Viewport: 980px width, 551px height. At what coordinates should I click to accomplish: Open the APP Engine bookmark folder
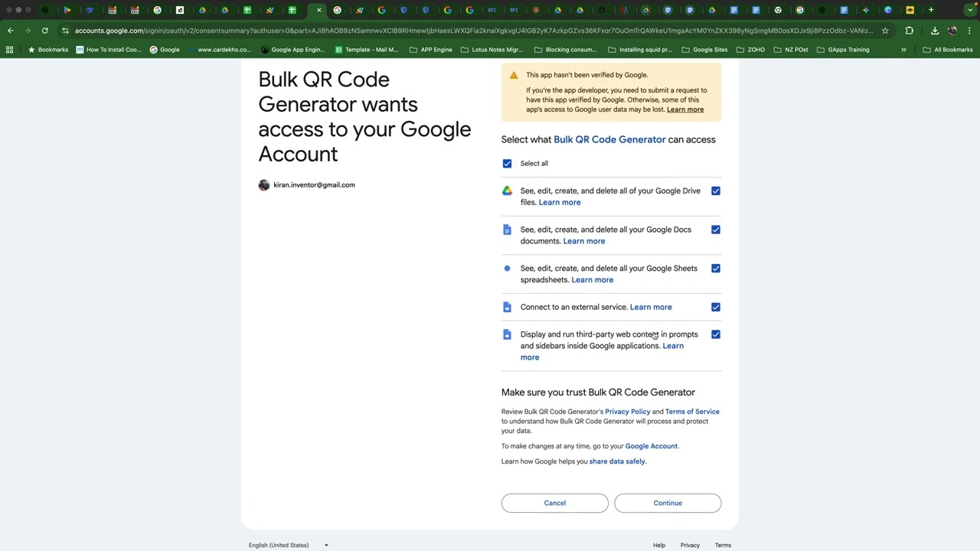pos(431,50)
